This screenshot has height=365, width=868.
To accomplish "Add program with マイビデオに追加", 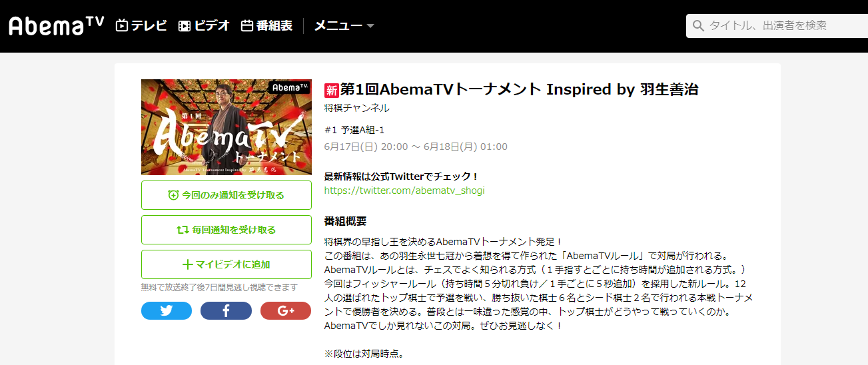I will pyautogui.click(x=226, y=264).
